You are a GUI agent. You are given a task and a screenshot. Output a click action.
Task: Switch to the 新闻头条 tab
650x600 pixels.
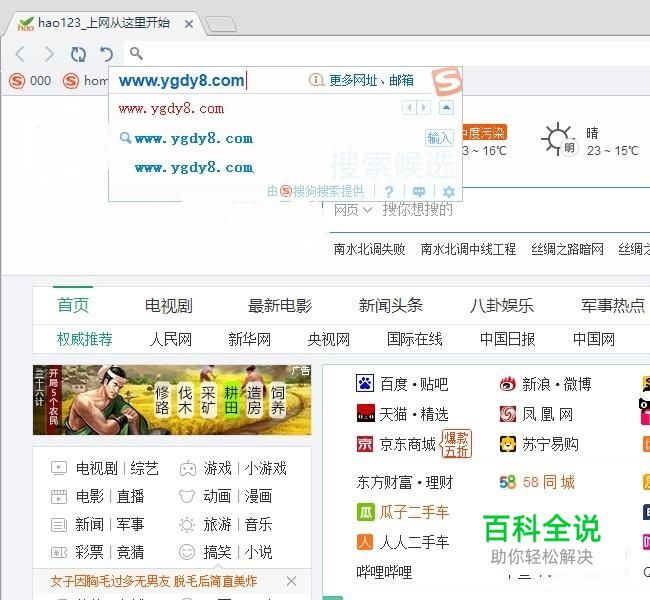pyautogui.click(x=390, y=306)
